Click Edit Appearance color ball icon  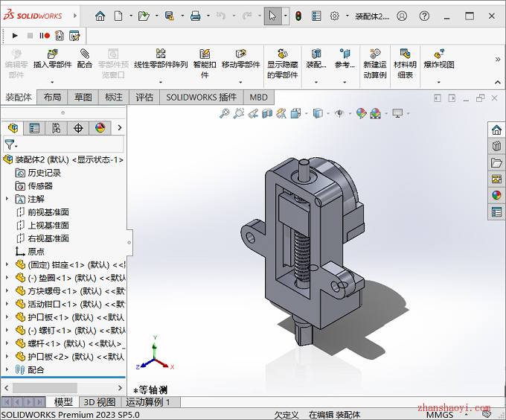pyautogui.click(x=361, y=113)
